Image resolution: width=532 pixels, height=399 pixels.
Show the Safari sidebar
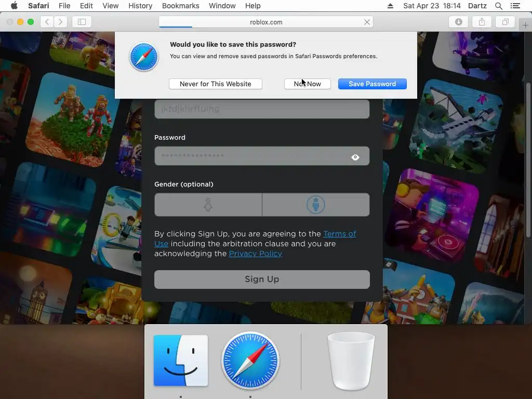(x=82, y=22)
